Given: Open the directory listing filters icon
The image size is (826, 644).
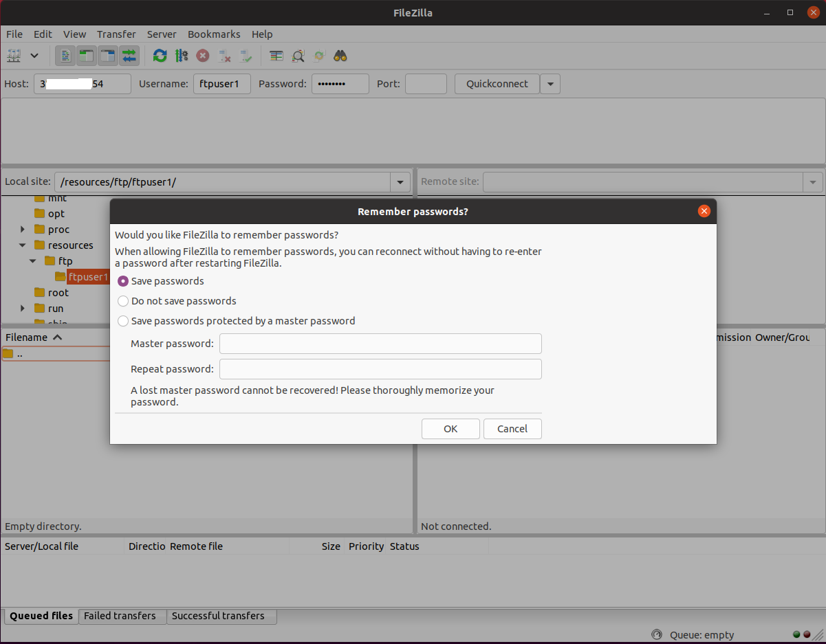Looking at the screenshot, I should (x=276, y=56).
